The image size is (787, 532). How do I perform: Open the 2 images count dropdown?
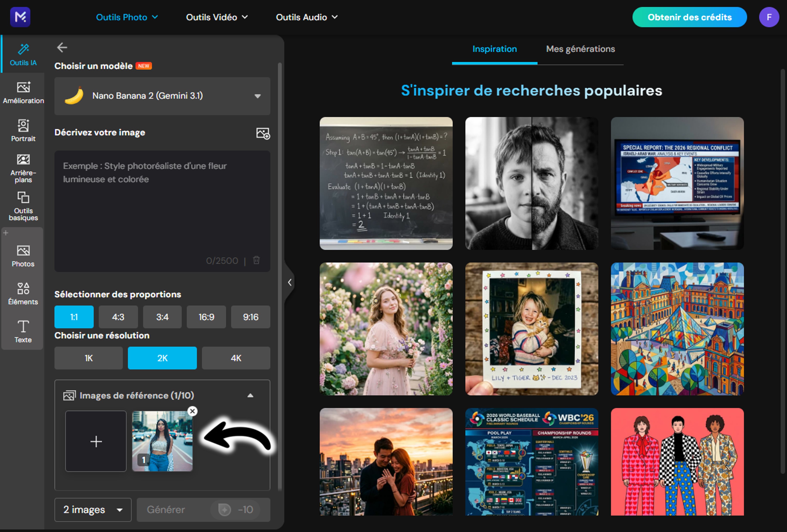point(93,509)
